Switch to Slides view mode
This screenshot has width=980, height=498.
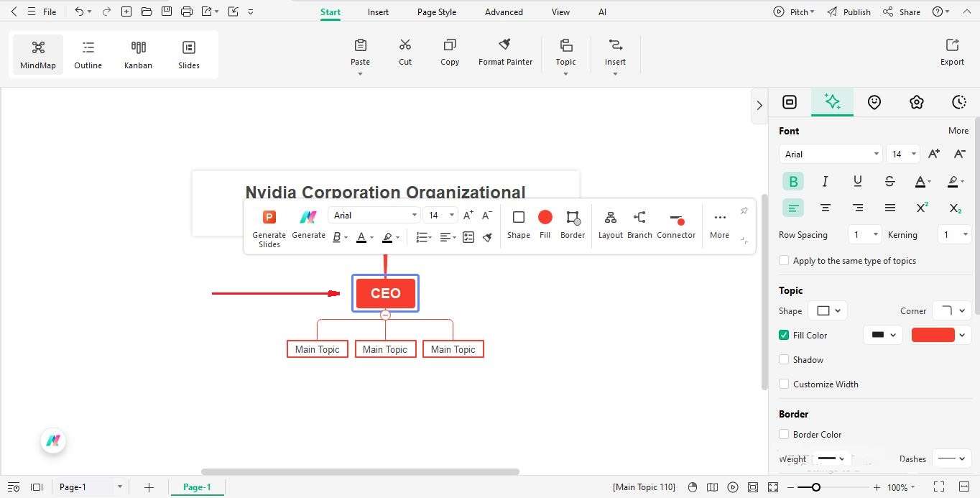[189, 54]
